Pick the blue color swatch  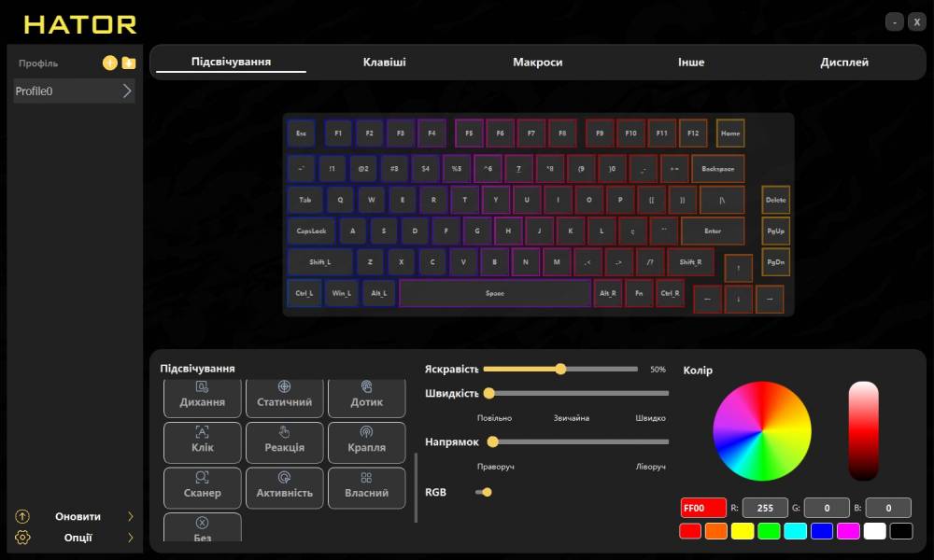pos(821,531)
